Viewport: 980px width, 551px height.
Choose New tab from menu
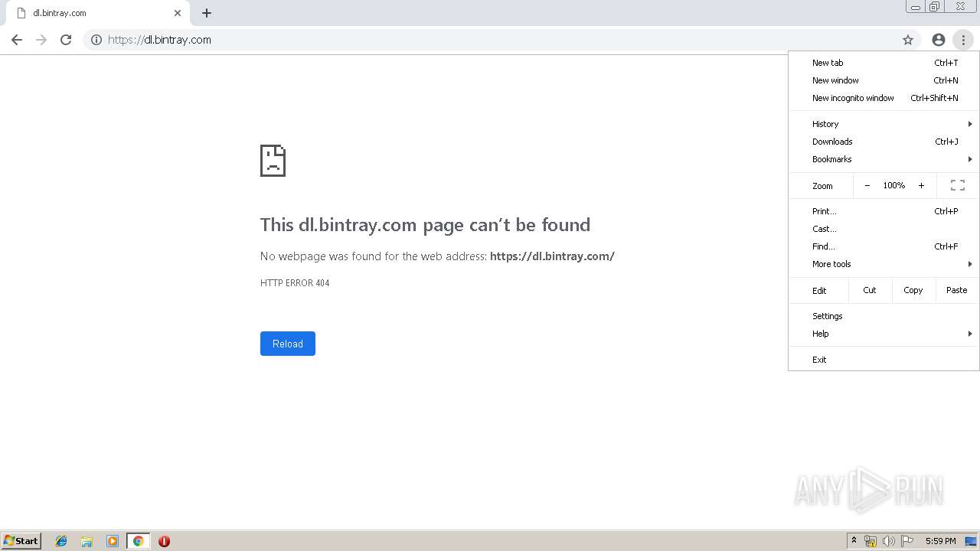tap(884, 63)
